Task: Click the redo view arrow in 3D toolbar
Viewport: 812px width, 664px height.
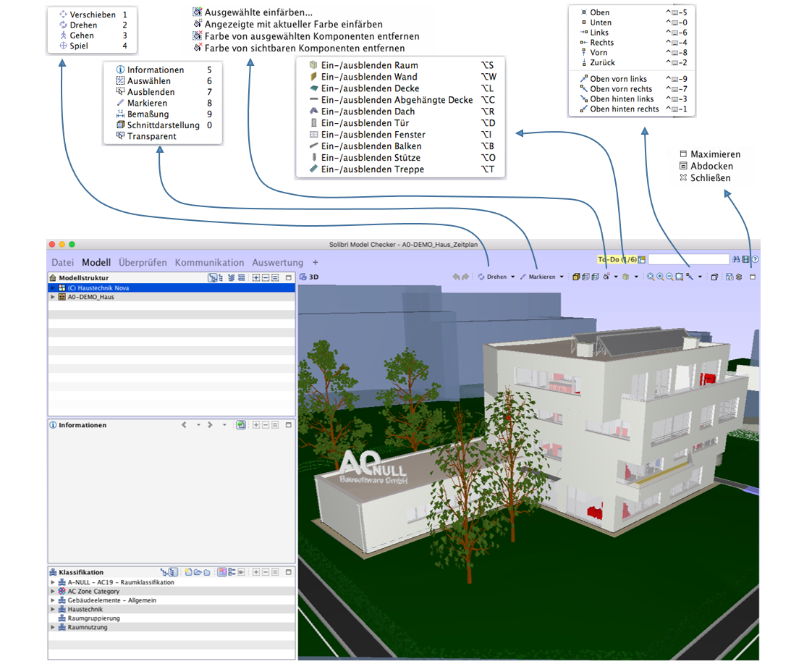Action: coord(465,277)
